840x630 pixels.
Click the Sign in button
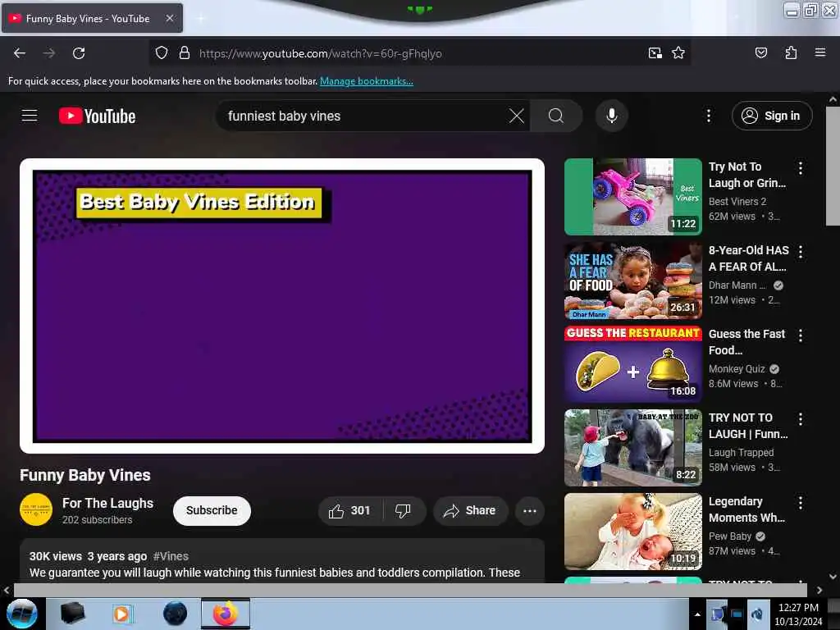tap(771, 116)
